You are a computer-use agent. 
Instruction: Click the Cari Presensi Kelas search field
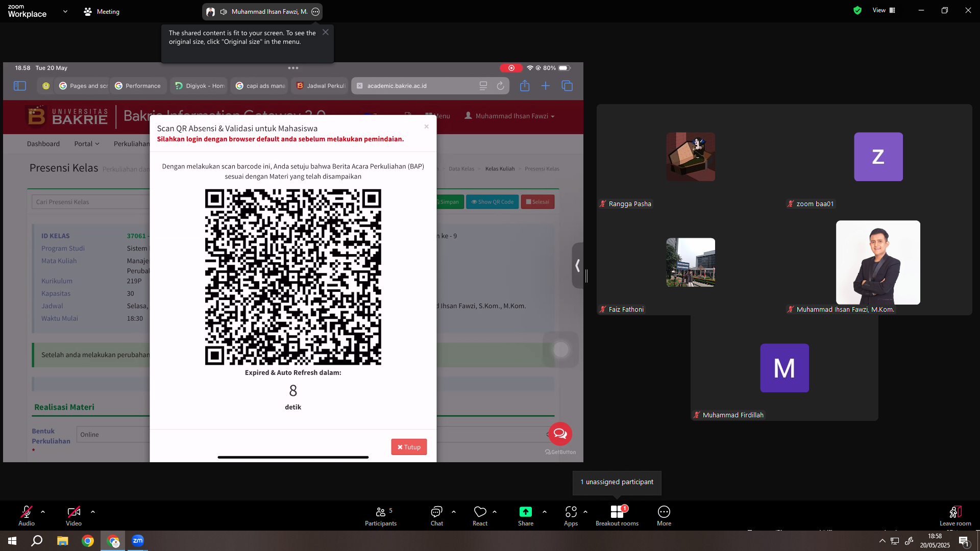pos(91,202)
